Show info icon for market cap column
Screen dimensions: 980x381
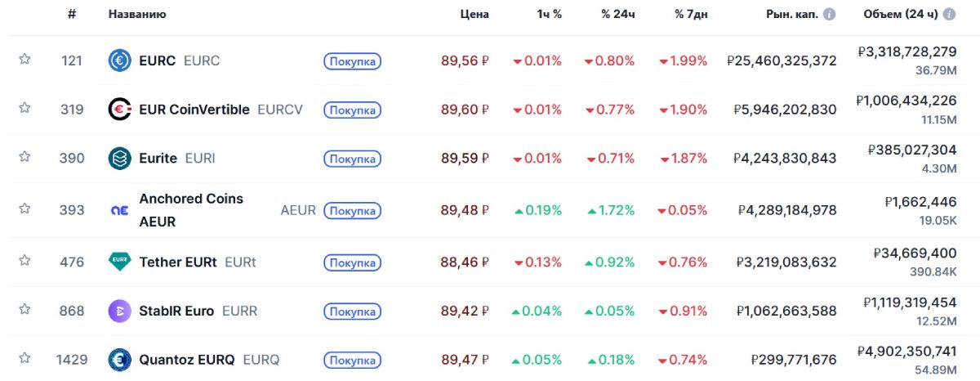coord(830,14)
